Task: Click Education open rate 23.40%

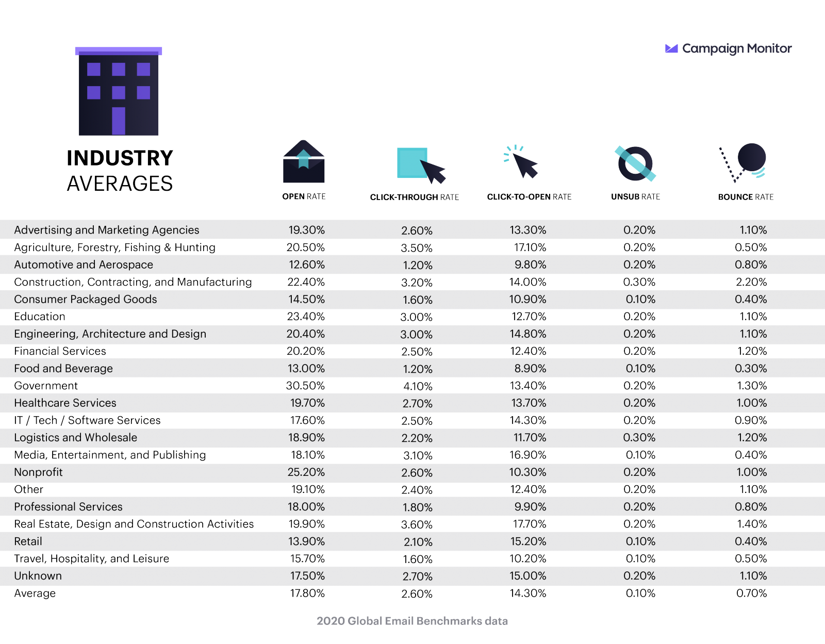Action: click(x=306, y=317)
